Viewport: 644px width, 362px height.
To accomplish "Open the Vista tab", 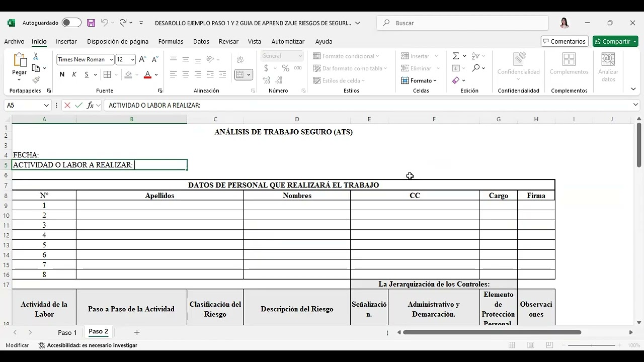I will point(255,41).
